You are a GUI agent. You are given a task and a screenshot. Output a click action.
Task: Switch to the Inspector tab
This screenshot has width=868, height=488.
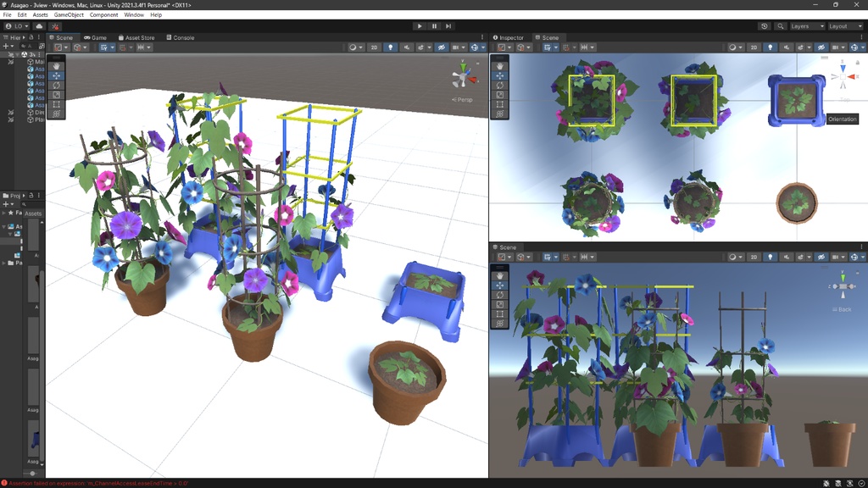point(509,37)
